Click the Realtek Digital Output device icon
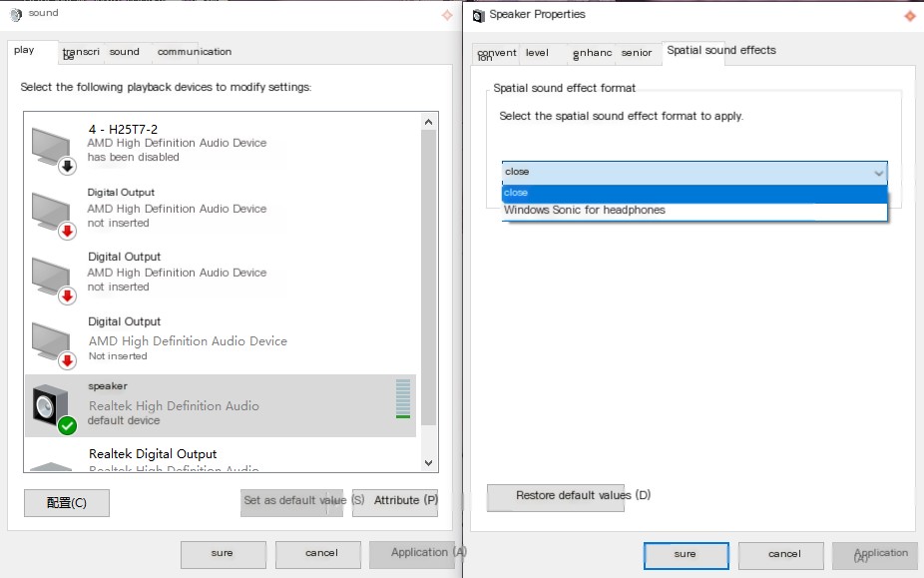The width and height of the screenshot is (924, 578). (x=52, y=464)
